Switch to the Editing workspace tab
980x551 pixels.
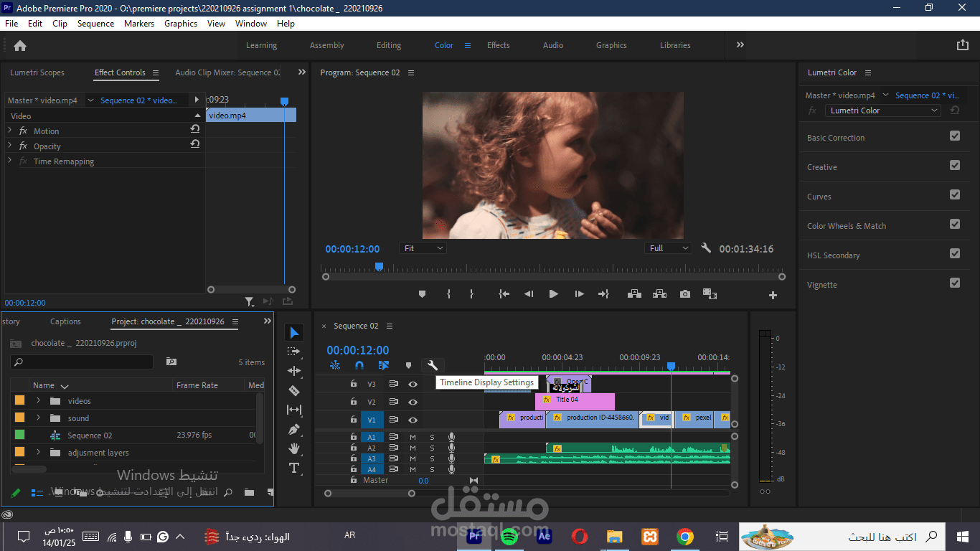click(x=389, y=45)
